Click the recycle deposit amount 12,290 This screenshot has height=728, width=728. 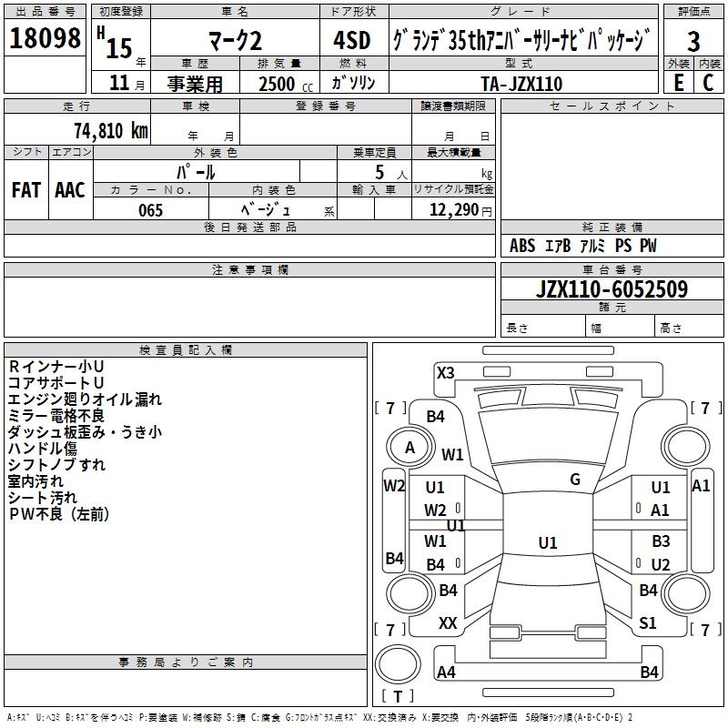(452, 210)
